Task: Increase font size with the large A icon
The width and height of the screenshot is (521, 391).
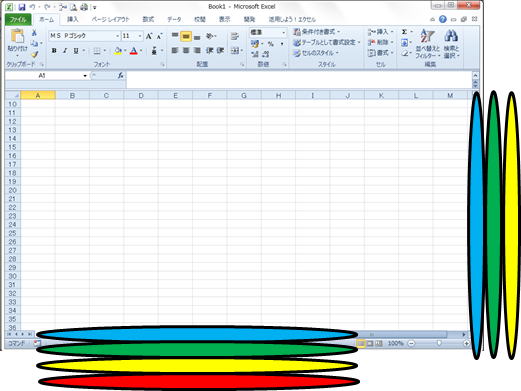Action: pos(149,36)
